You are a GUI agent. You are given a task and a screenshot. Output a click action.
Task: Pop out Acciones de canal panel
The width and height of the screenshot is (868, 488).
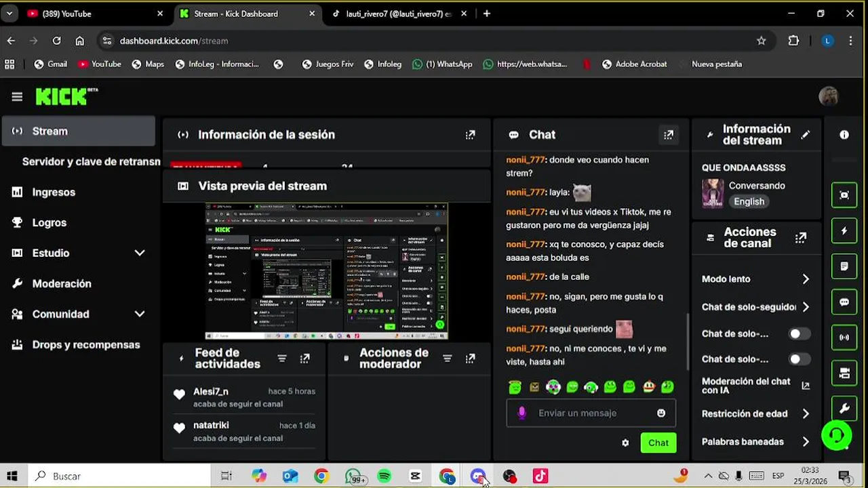click(x=801, y=238)
